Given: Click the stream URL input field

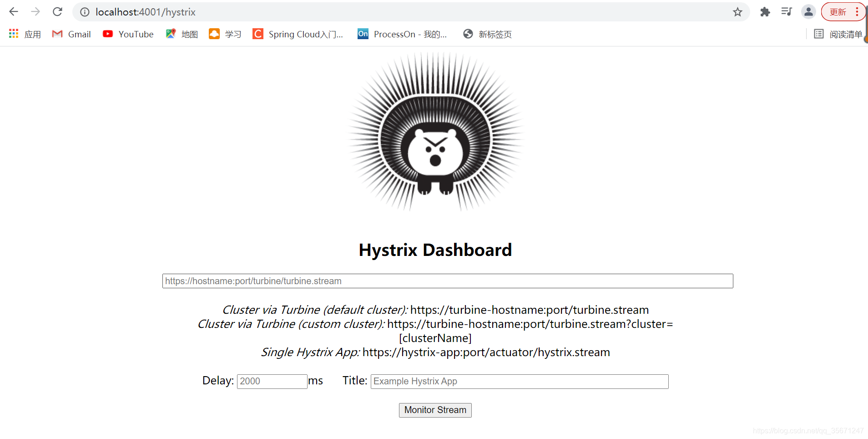Looking at the screenshot, I should [448, 281].
